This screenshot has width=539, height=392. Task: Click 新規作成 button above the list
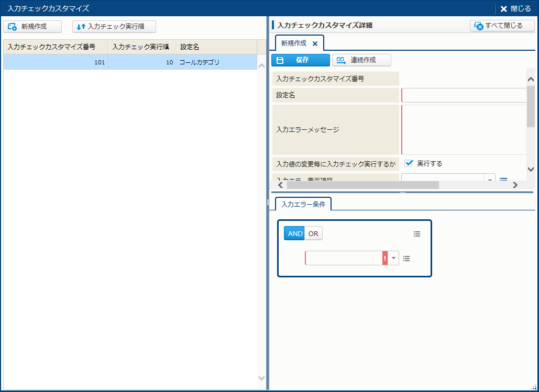pyautogui.click(x=32, y=27)
